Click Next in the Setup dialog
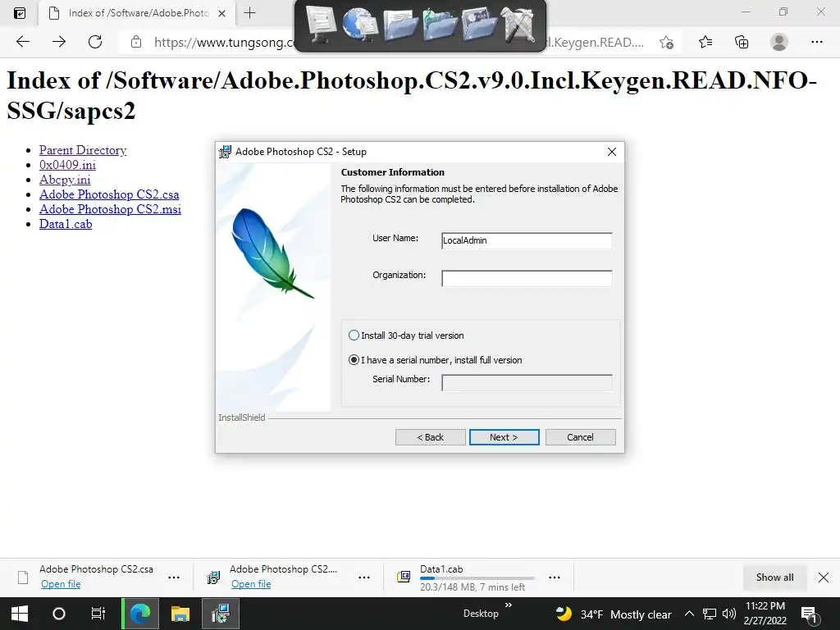 point(504,437)
